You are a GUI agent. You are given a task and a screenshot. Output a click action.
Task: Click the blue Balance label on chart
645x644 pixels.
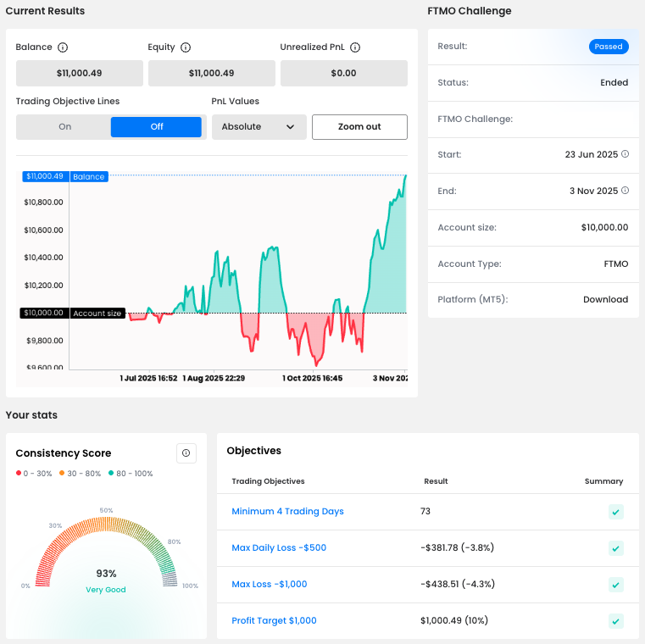[88, 177]
